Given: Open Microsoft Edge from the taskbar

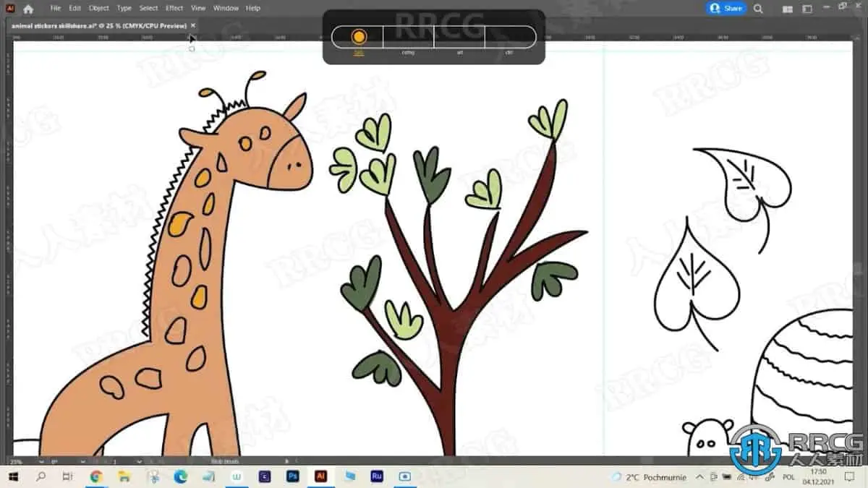Looking at the screenshot, I should click(x=181, y=476).
